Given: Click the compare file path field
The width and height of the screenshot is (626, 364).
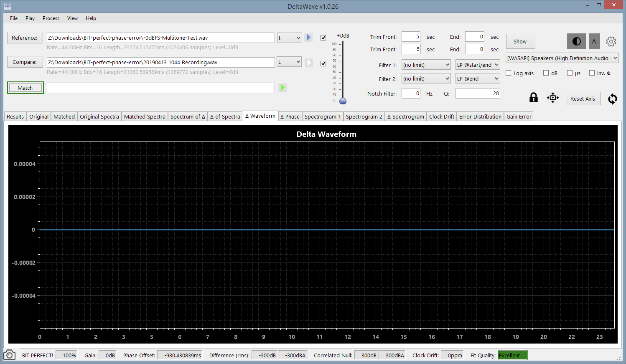Looking at the screenshot, I should [160, 62].
